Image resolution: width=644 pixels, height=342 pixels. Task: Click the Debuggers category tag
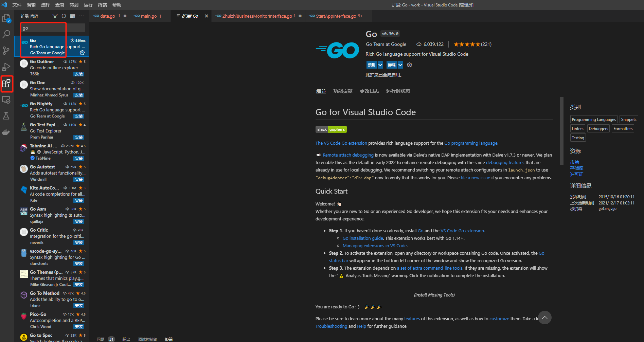pos(598,129)
